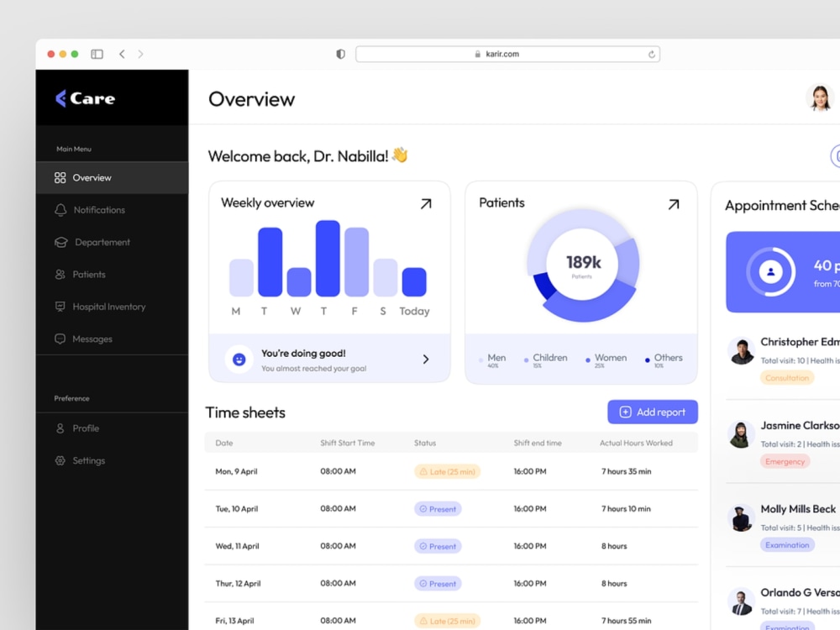Click the 189k patients donut center
The width and height of the screenshot is (840, 630).
click(x=583, y=264)
